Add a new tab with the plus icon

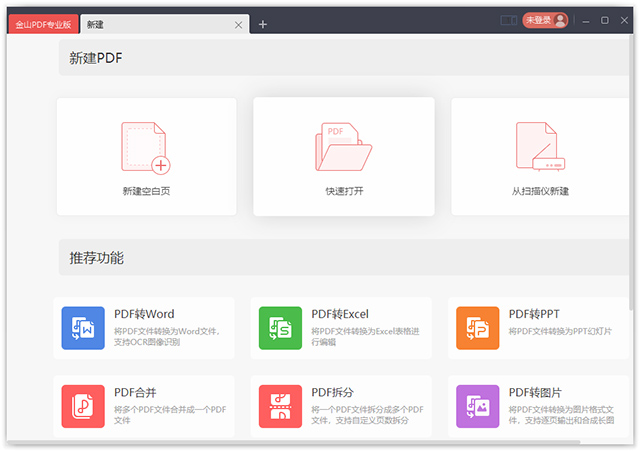coord(263,24)
